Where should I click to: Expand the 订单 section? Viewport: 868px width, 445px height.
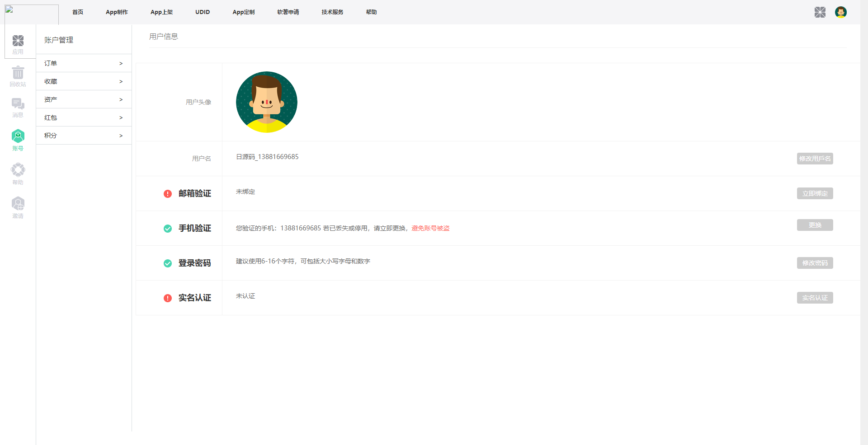pos(83,63)
